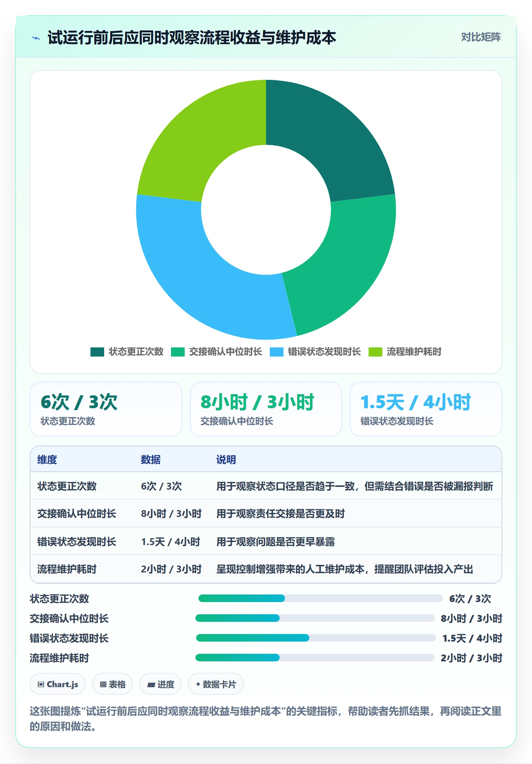Screen dimensions: 532x764
Task: Toggle the 状态更正次数 legend swatch
Action: tap(97, 352)
